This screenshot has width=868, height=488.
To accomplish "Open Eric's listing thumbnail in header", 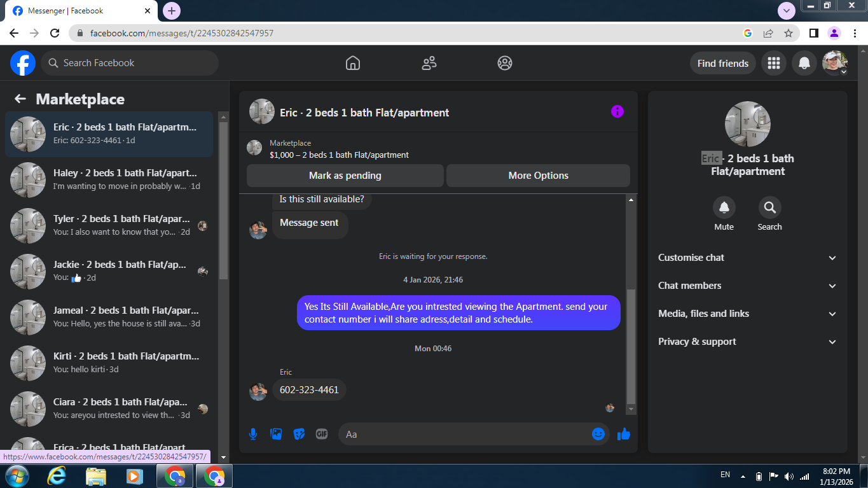I will [262, 111].
